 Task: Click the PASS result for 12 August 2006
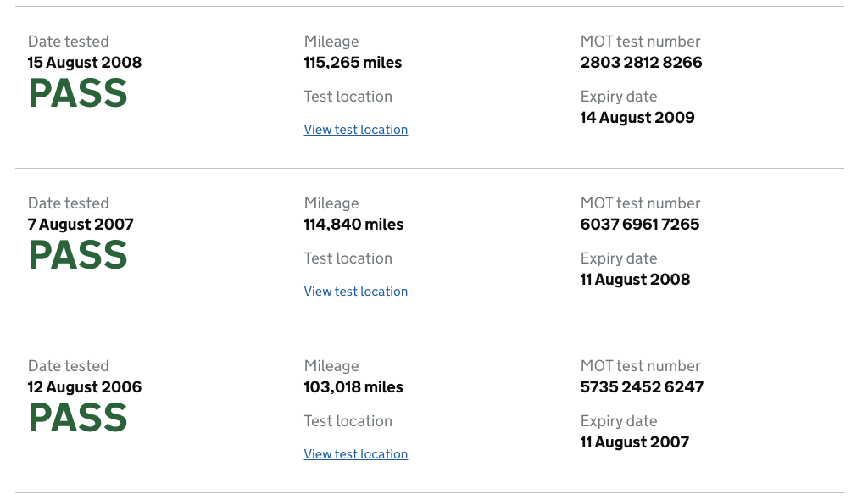coord(78,418)
